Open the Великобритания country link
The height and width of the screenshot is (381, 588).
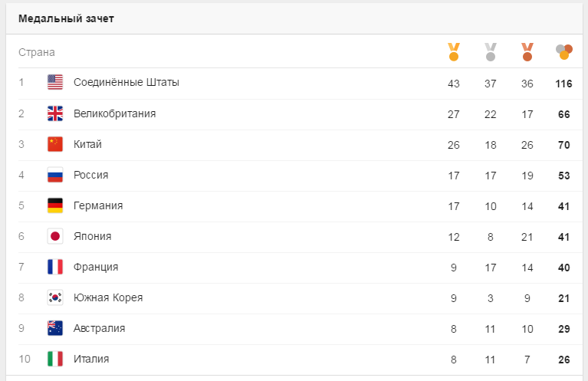pos(115,113)
